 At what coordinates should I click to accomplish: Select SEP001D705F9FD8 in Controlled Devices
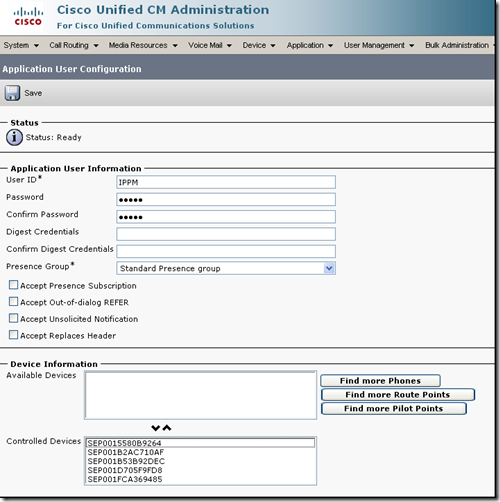pyautogui.click(x=200, y=470)
